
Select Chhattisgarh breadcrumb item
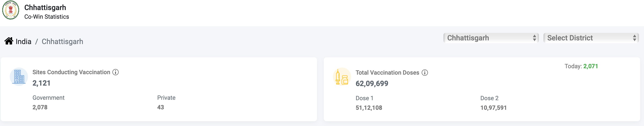pyautogui.click(x=62, y=41)
